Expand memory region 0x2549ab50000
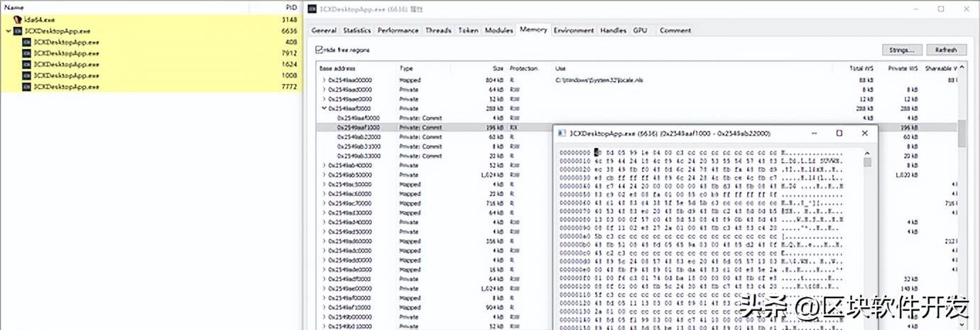Viewport: 980px width, 330px height. point(324,175)
